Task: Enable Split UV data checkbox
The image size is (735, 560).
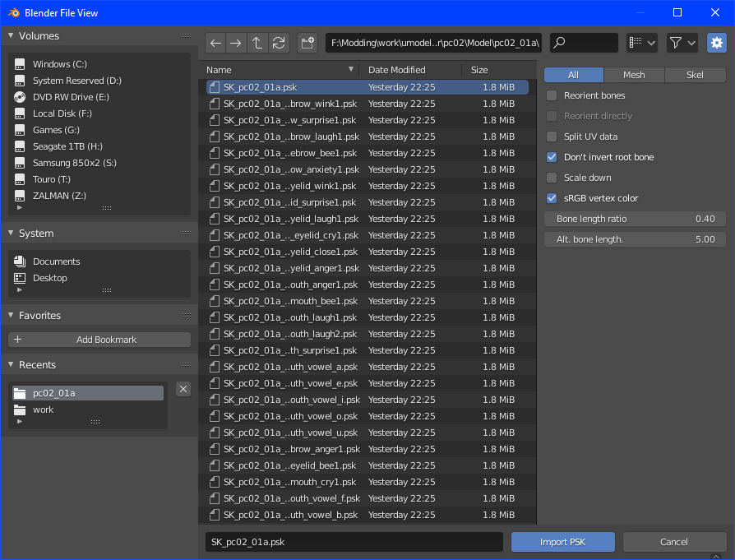Action: pyautogui.click(x=552, y=137)
